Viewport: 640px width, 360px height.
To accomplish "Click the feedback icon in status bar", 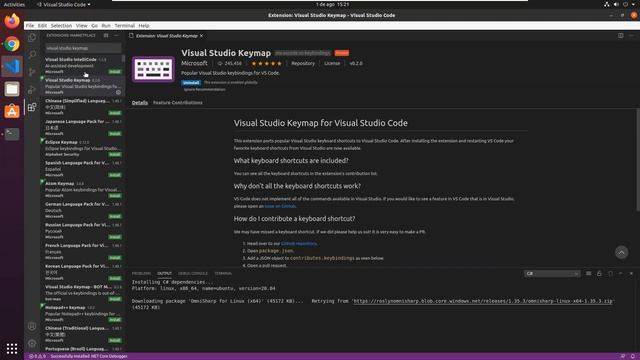I will tap(623, 356).
